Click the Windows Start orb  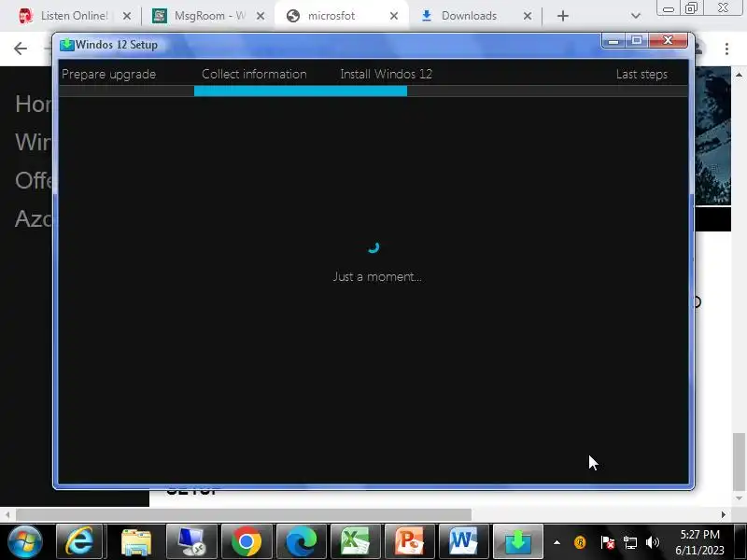[25, 542]
